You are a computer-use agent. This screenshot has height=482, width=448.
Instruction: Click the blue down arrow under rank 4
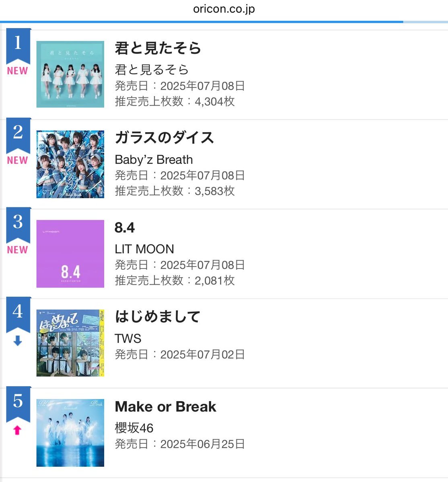(x=18, y=340)
